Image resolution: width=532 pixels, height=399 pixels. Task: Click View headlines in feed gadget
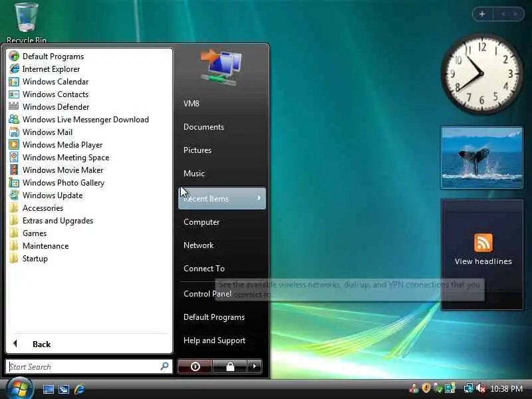pos(483,261)
